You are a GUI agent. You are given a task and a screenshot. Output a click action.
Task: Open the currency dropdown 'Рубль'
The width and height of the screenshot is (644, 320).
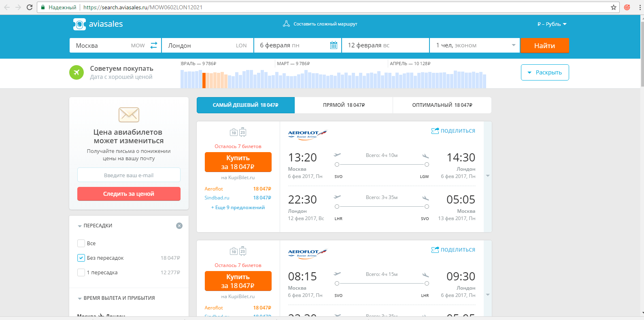[552, 24]
